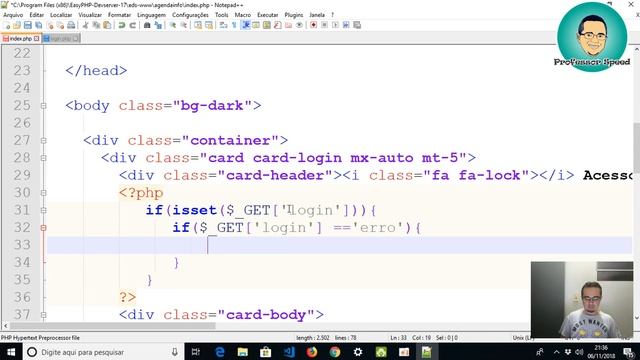Toggle file monitoring eye icon
The height and width of the screenshot is (360, 640).
(x=299, y=25)
